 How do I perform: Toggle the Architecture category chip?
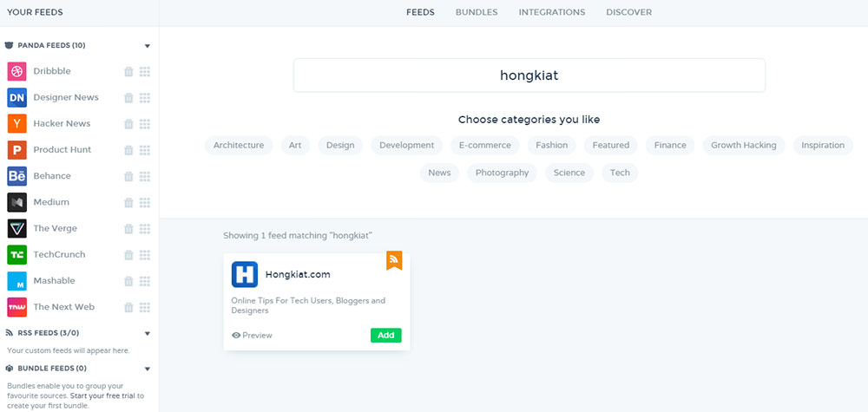pos(239,146)
